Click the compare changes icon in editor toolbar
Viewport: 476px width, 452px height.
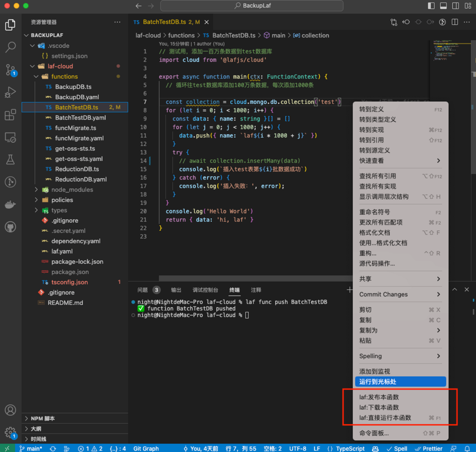coord(394,22)
